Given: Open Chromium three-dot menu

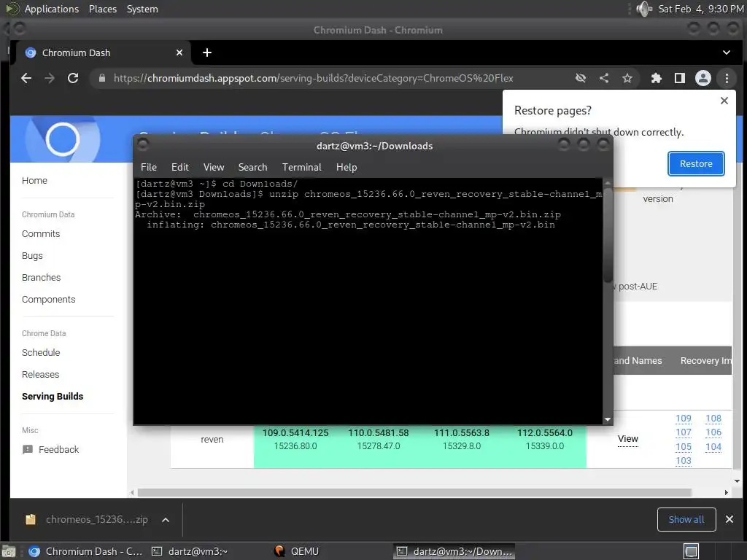Looking at the screenshot, I should pos(727,78).
